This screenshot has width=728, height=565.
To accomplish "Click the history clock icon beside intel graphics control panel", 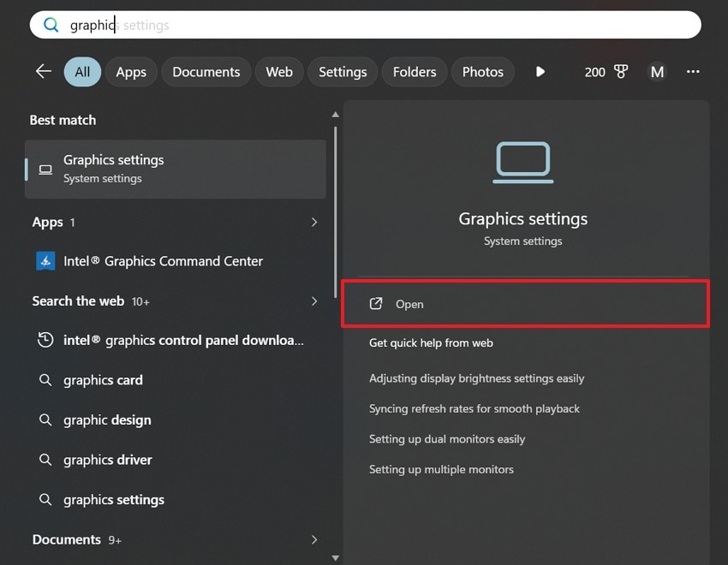I will pyautogui.click(x=45, y=340).
